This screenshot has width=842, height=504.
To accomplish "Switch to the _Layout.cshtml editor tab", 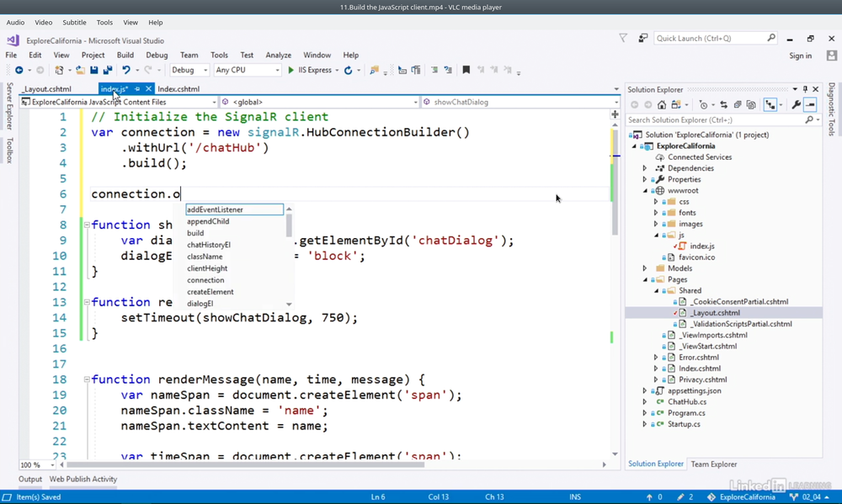I will [x=47, y=89].
